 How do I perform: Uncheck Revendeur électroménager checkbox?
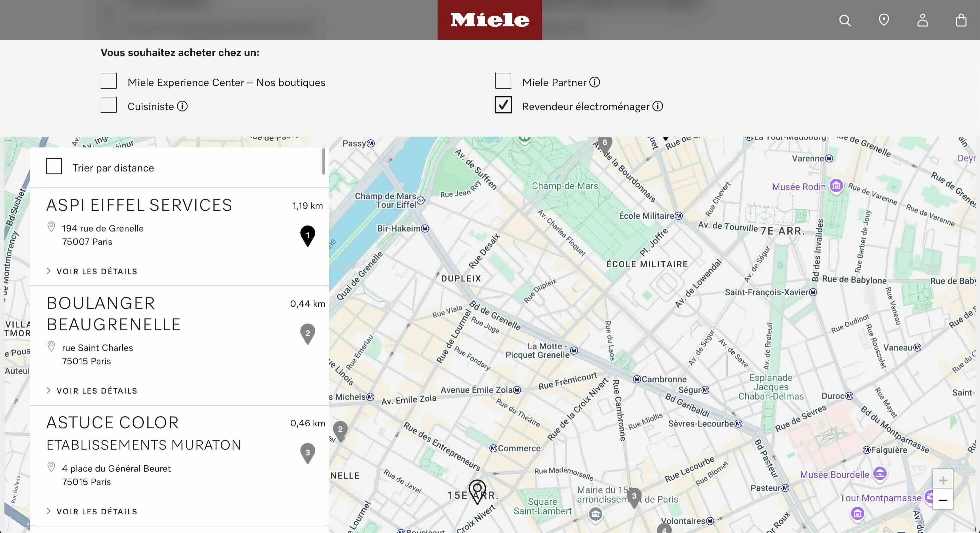pyautogui.click(x=503, y=105)
